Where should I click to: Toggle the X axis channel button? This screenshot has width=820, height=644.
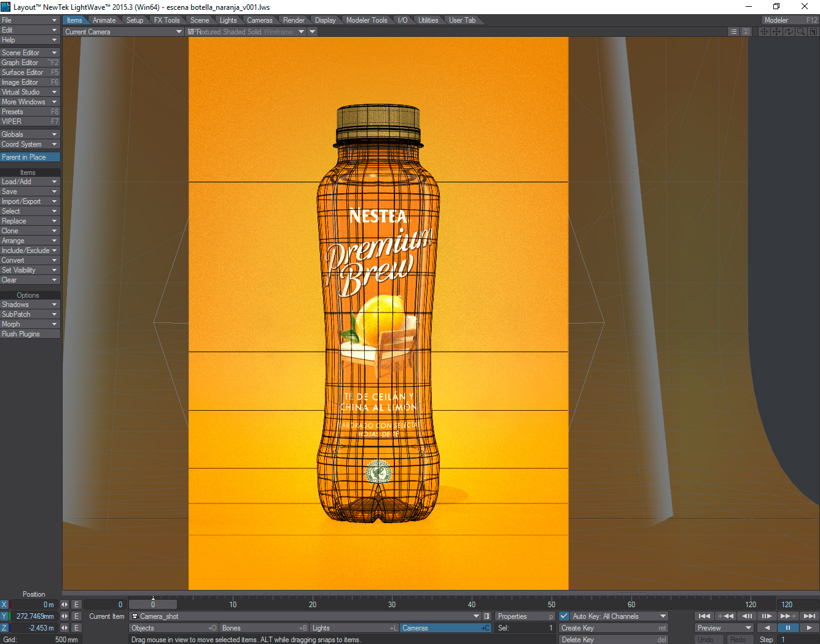click(4, 605)
